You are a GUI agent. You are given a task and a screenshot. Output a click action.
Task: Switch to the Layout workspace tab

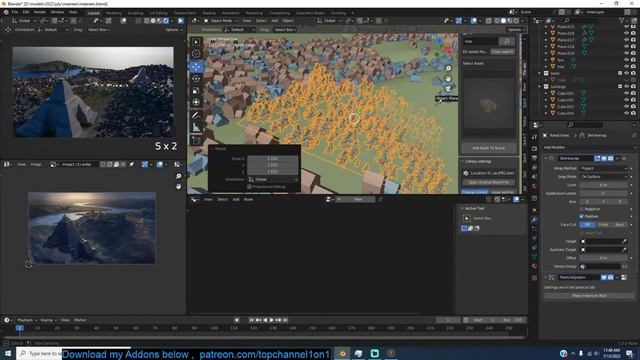click(x=93, y=13)
